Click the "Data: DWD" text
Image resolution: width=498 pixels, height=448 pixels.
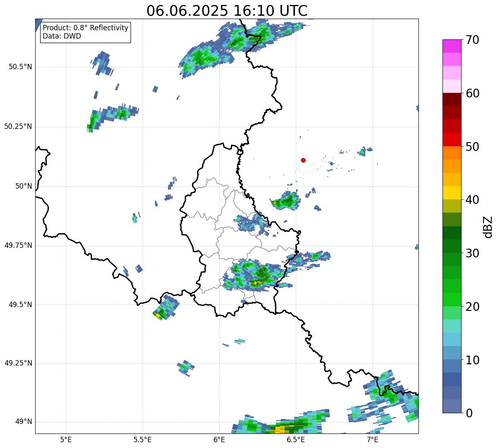(62, 36)
